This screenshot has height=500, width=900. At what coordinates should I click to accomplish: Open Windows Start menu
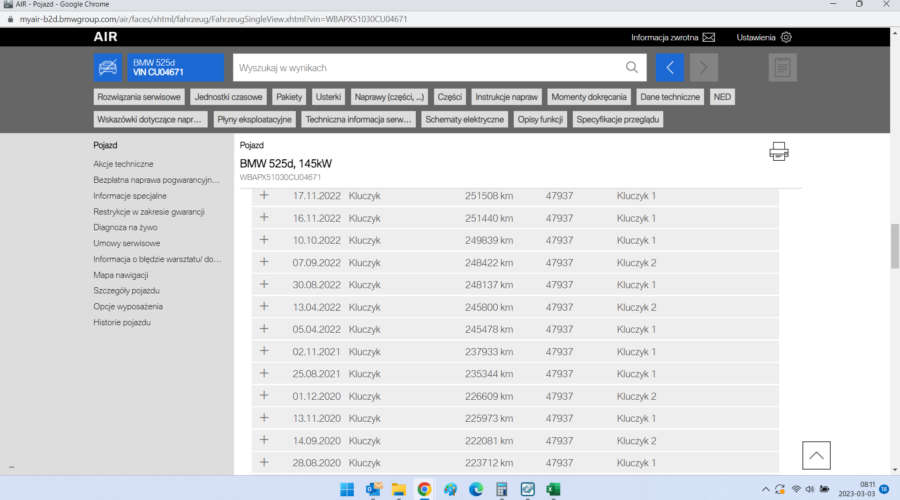(x=347, y=489)
